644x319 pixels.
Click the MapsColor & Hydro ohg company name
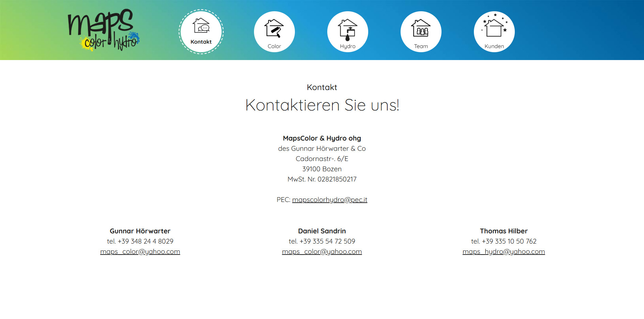(x=322, y=138)
